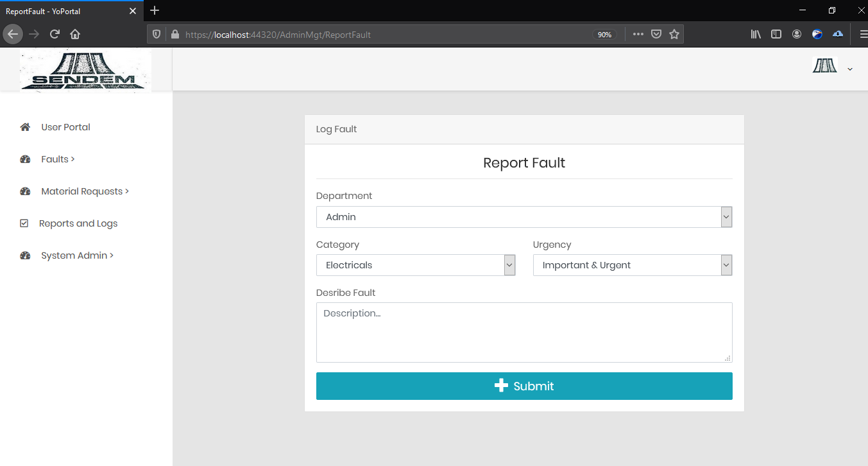868x466 pixels.
Task: Submit the fault report
Action: (523, 386)
